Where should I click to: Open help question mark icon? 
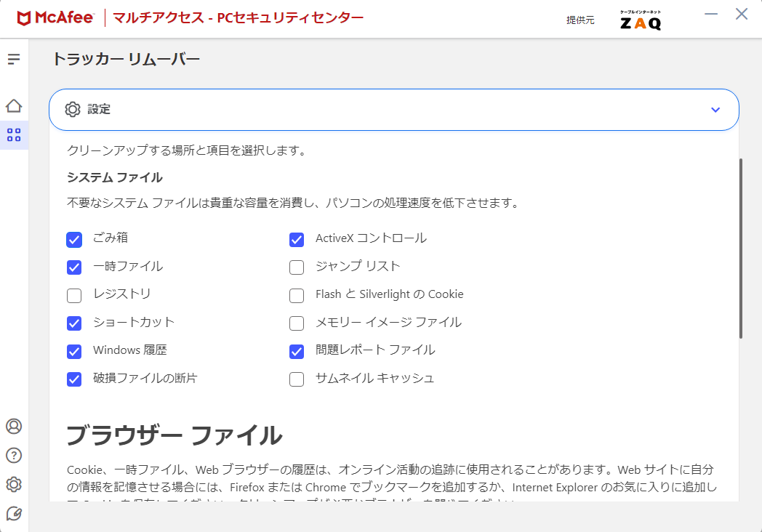click(x=14, y=455)
